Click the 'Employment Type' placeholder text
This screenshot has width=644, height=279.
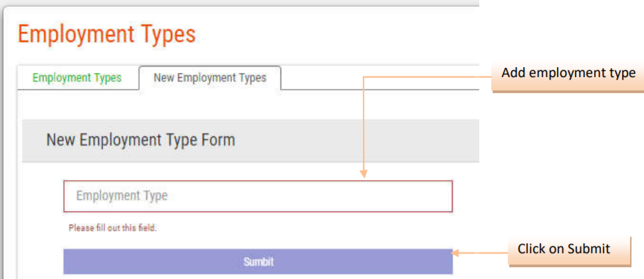click(x=122, y=196)
